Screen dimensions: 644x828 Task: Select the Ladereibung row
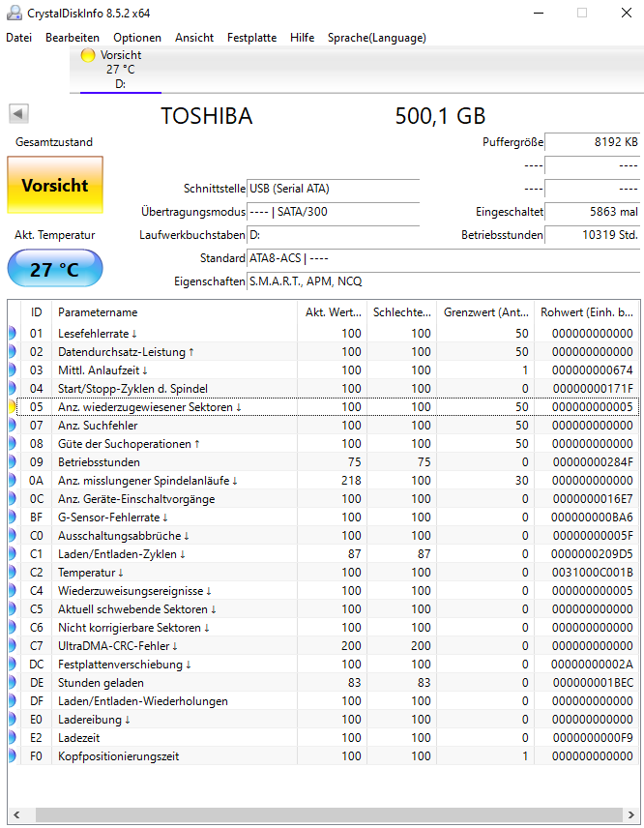coord(324,720)
